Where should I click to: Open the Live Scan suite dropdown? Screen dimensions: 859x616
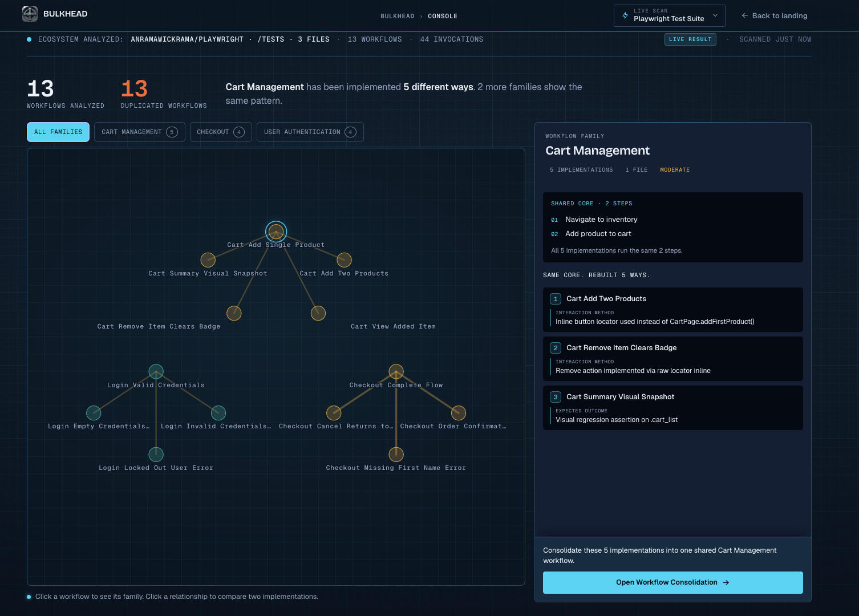click(x=669, y=15)
